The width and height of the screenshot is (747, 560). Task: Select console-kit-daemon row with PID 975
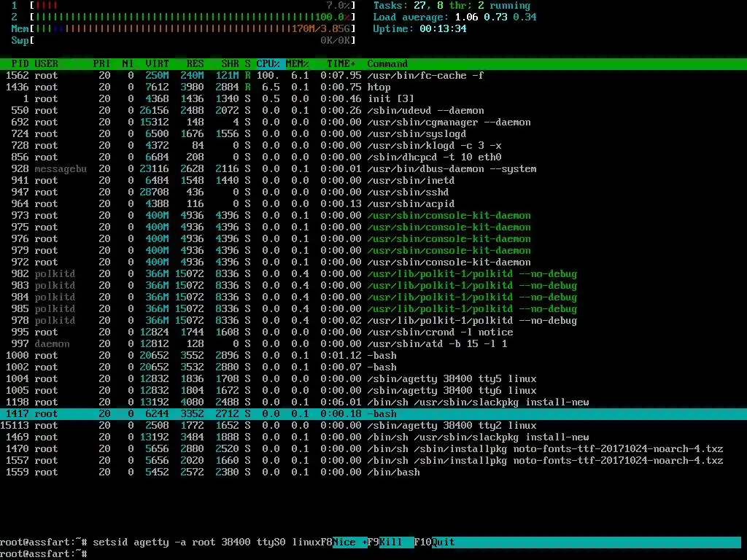pos(373,227)
